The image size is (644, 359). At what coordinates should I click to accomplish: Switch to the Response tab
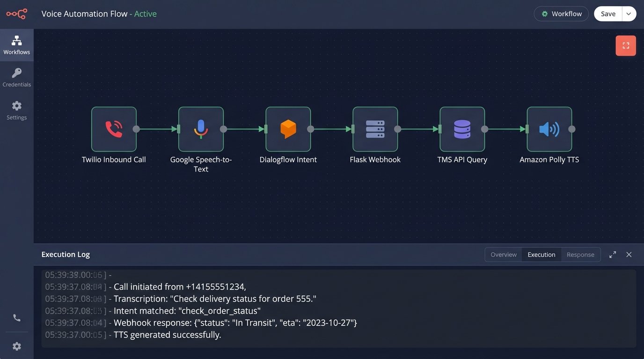(x=580, y=254)
